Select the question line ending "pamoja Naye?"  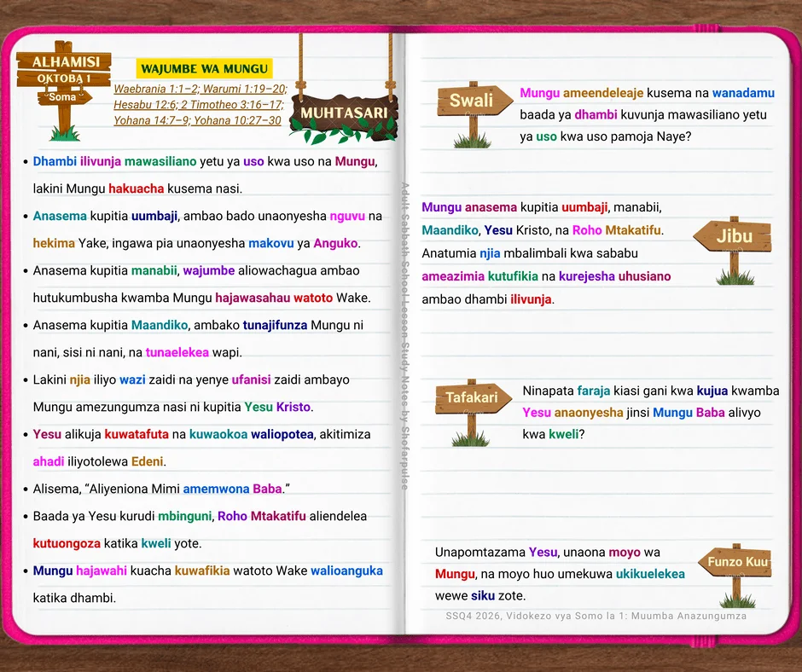(606, 136)
